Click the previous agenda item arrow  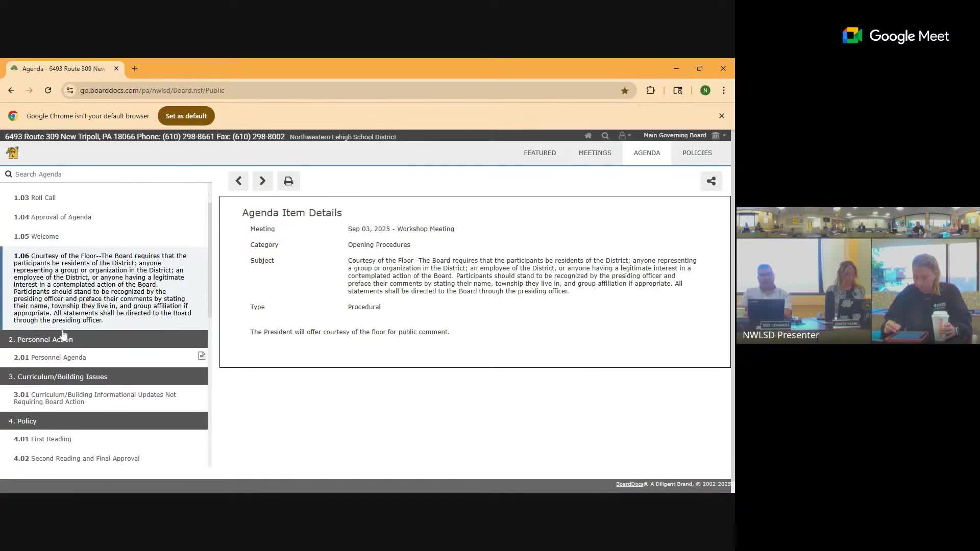click(x=238, y=181)
